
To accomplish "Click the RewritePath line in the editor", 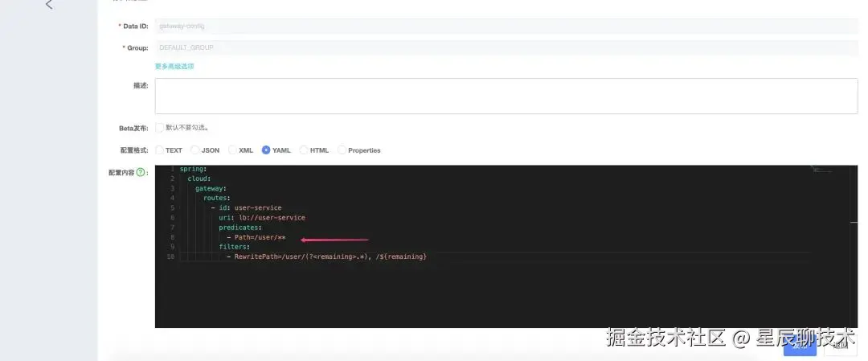I will pyautogui.click(x=326, y=257).
